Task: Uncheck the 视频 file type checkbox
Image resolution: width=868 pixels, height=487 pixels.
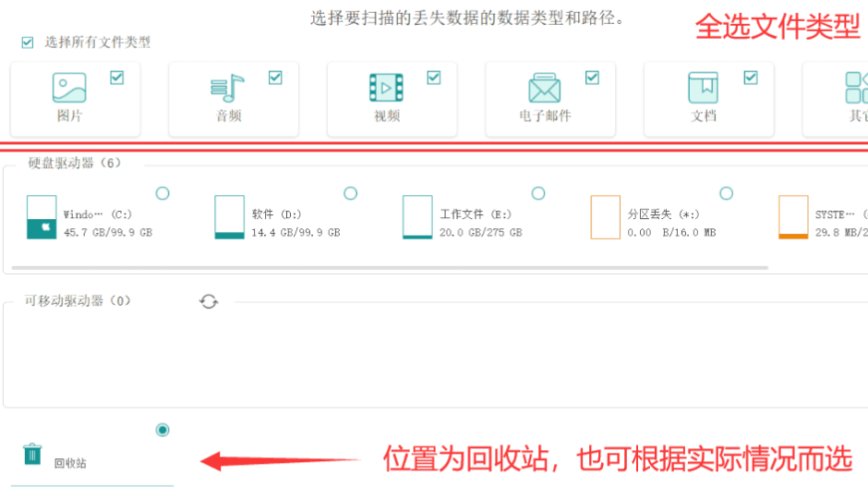Action: pos(433,78)
